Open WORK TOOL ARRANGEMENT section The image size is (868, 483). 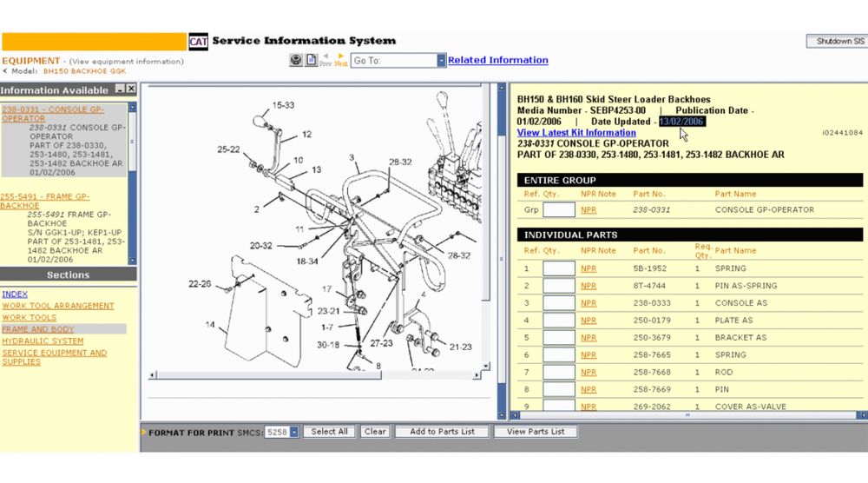[58, 306]
